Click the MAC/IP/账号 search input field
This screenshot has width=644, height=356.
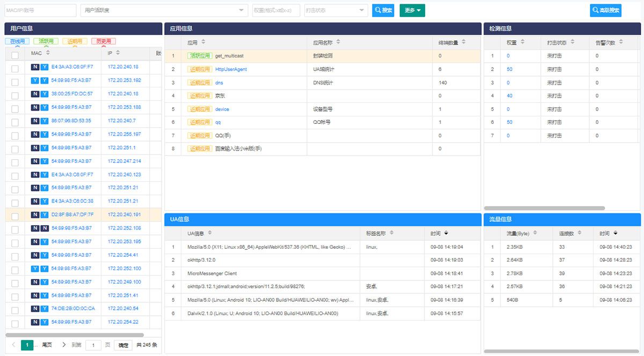[x=40, y=10]
